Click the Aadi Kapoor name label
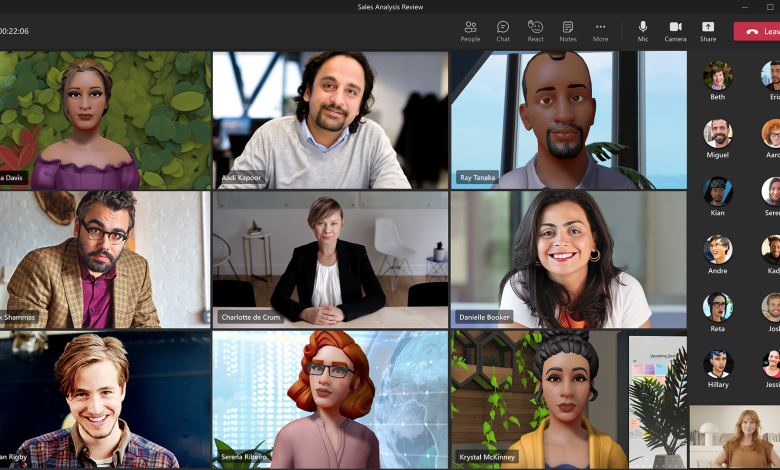Viewport: 780px width, 470px height. [241, 177]
